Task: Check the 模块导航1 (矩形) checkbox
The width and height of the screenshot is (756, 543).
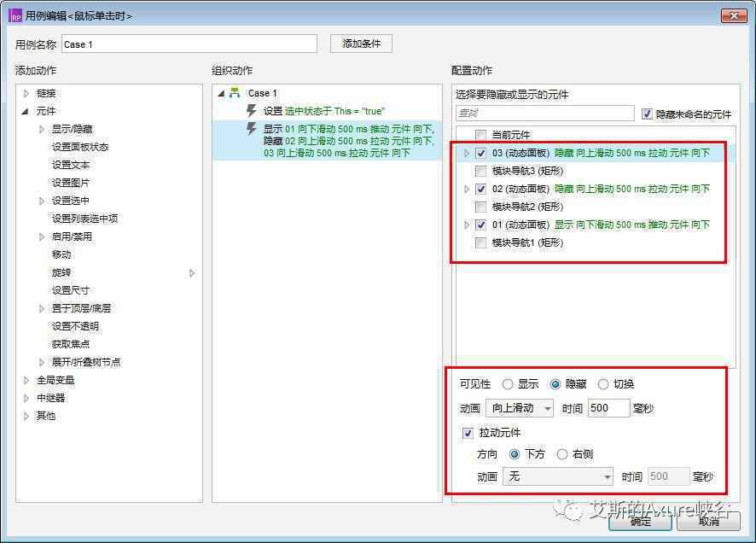Action: (480, 242)
